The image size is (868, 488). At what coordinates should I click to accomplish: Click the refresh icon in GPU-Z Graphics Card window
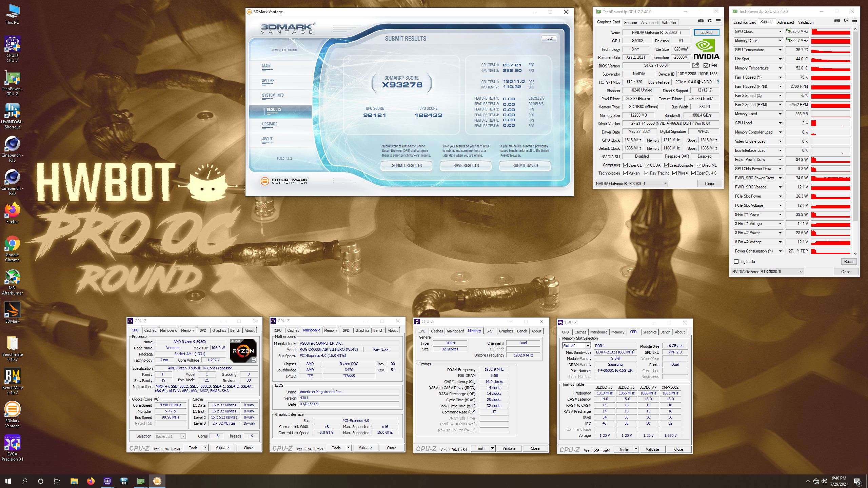(x=709, y=21)
